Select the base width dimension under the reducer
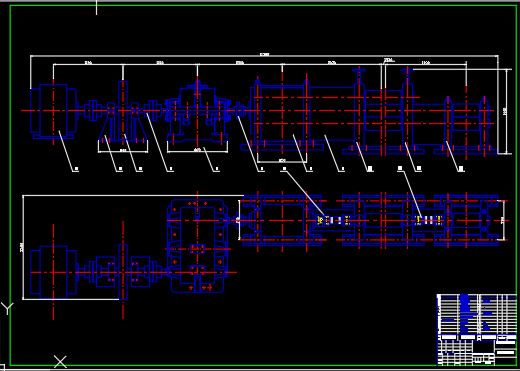The image size is (520, 371). 197,150
